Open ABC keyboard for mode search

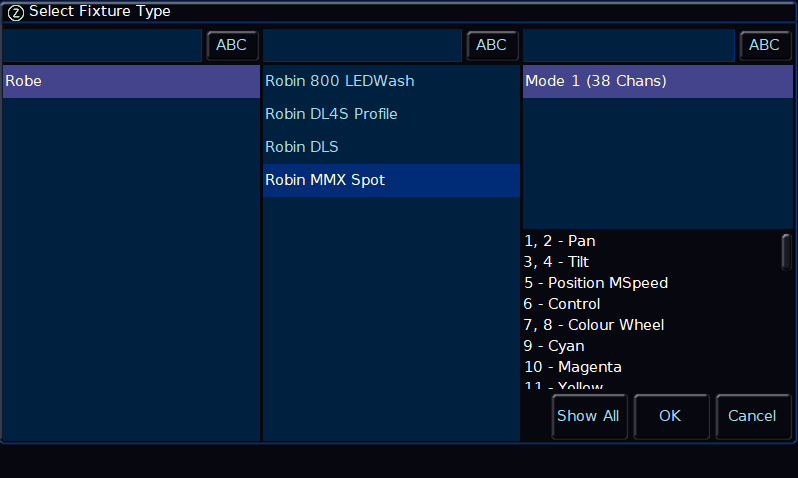point(764,45)
